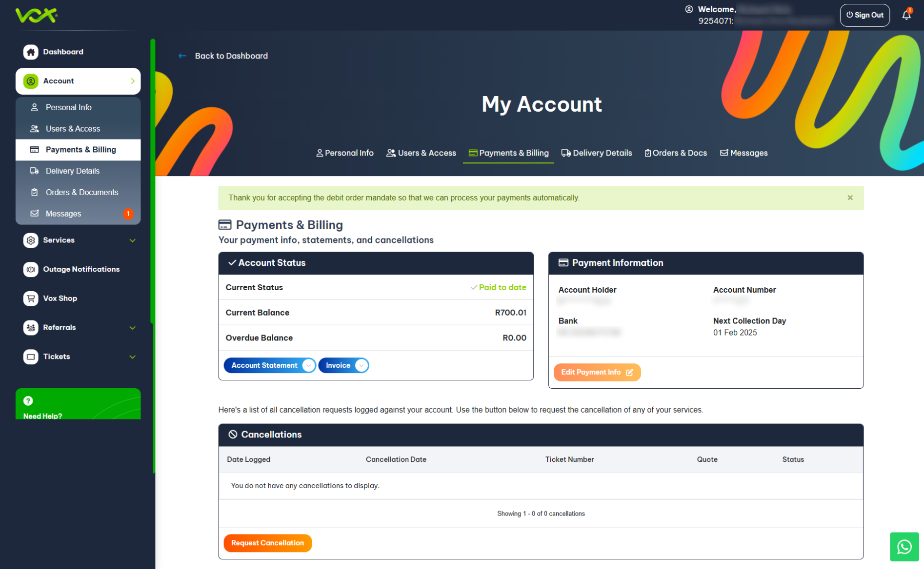Switch to the Delivery Details tab

(596, 153)
